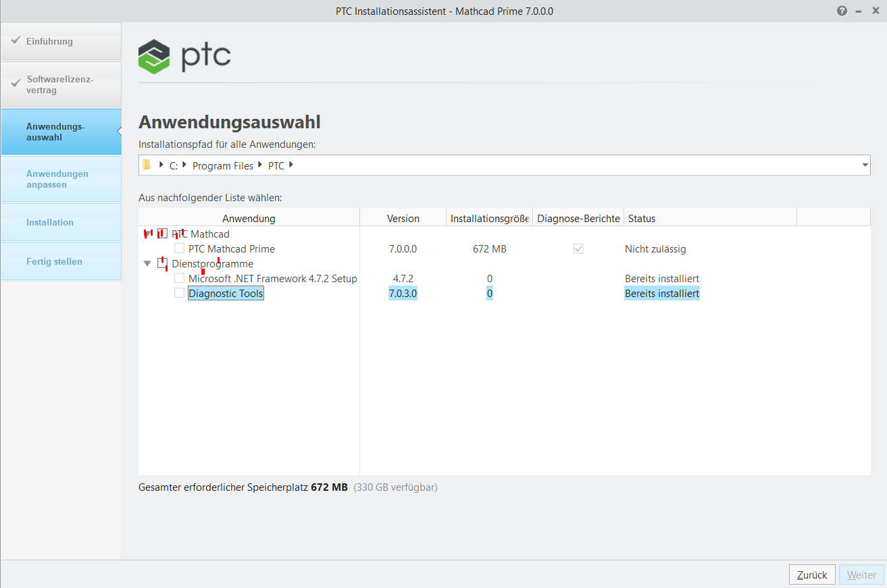Go to the Softwarelizenzvertrag step
The width and height of the screenshot is (887, 588).
[61, 84]
